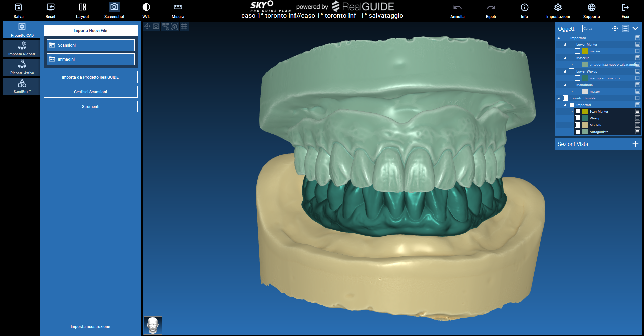The width and height of the screenshot is (644, 336).
Task: Collapse the Mandibola tree node
Action: coord(565,85)
